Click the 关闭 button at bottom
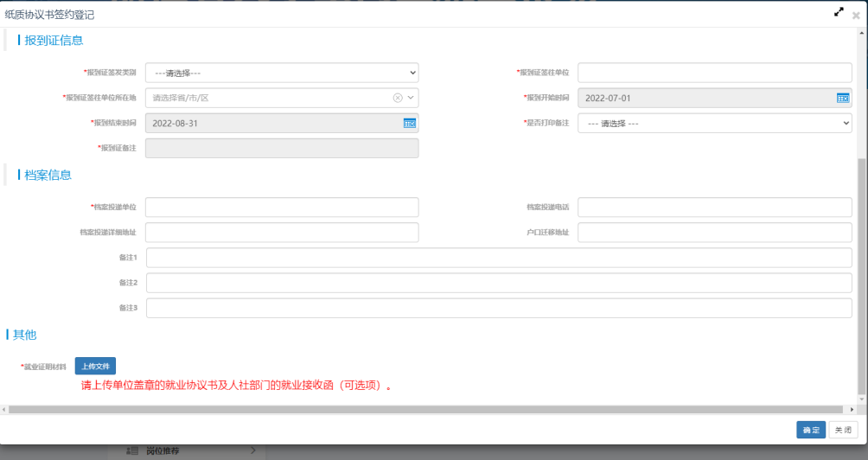Viewport: 868px width, 460px height. pyautogui.click(x=843, y=430)
